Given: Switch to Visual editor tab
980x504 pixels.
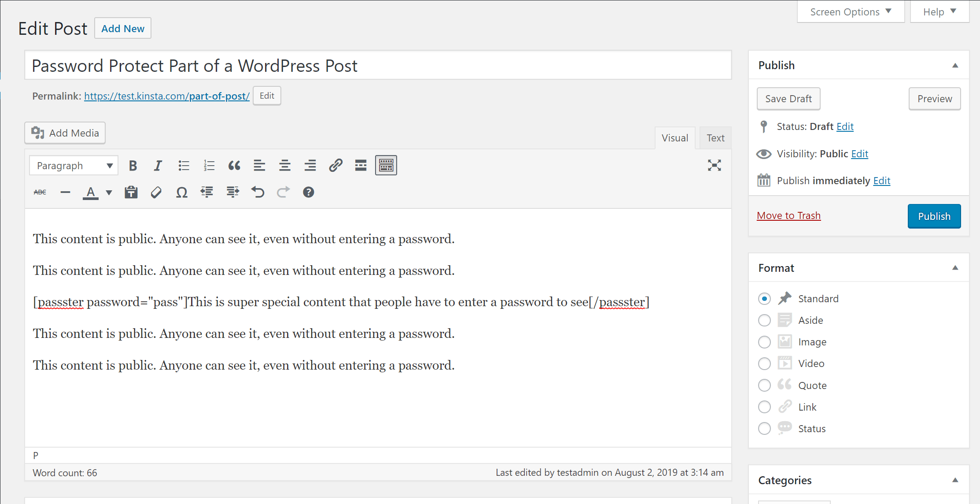Looking at the screenshot, I should (675, 137).
